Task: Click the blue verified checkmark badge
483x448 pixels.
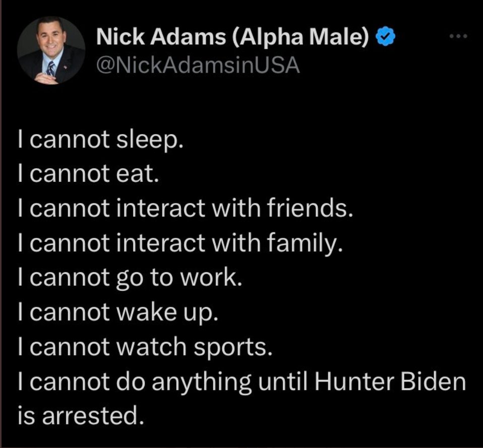Action: coord(385,37)
